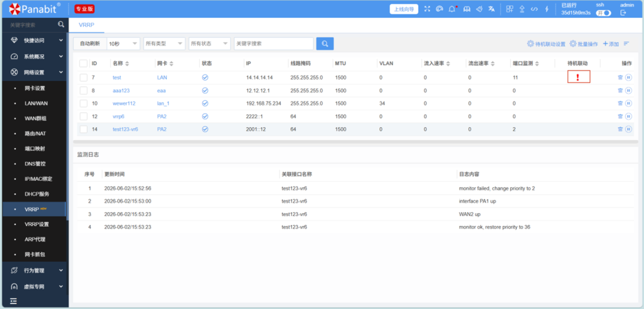The height and width of the screenshot is (309, 644).
Task: Toggle the ssh switch
Action: pos(603,13)
